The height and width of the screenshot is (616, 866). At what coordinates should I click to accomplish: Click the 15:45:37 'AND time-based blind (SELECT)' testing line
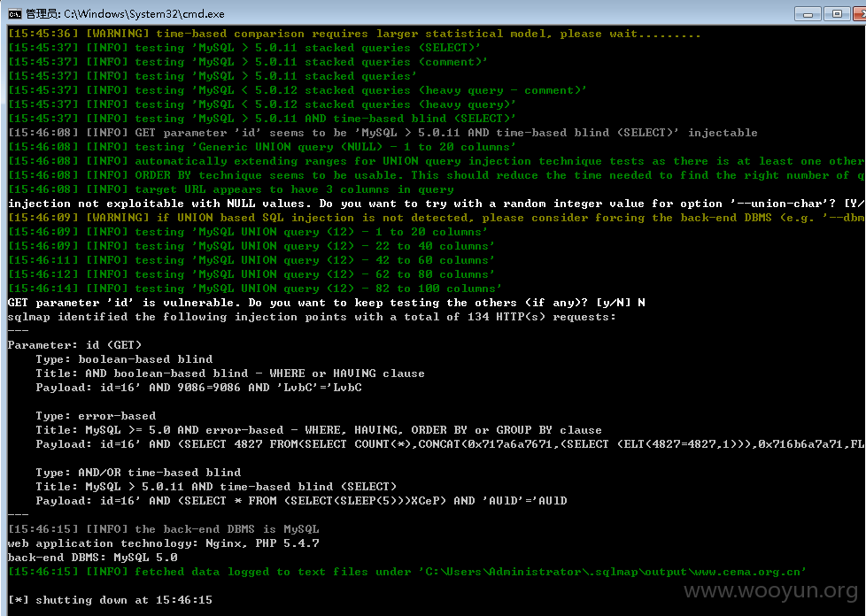262,119
